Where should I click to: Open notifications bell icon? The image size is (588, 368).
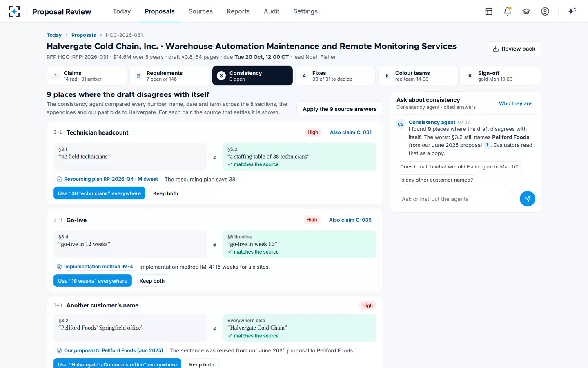[508, 11]
